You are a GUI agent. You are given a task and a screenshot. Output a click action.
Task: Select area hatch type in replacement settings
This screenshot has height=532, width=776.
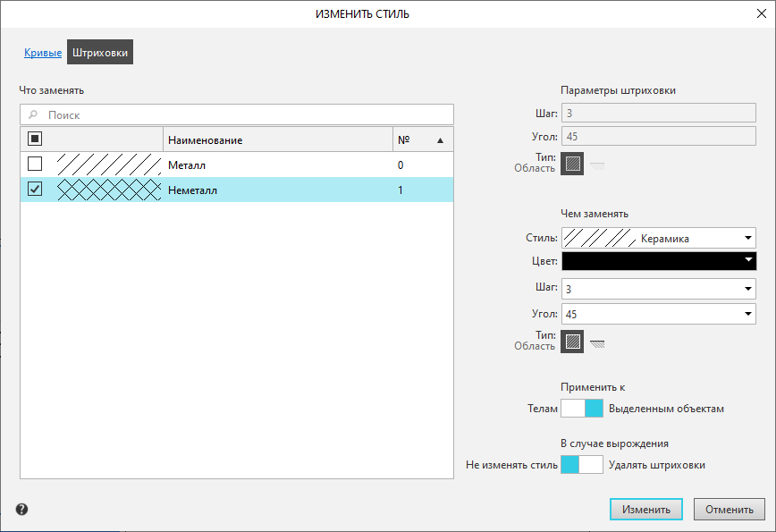[x=572, y=341]
